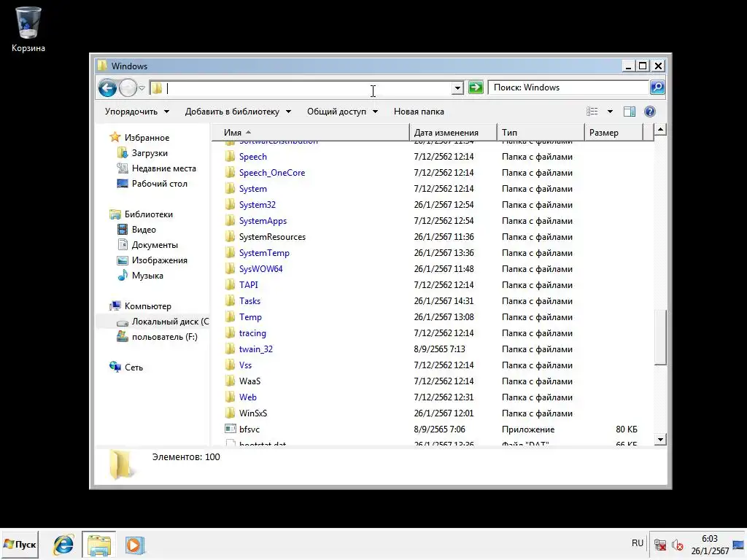Sort by the Имя column header
Viewport: 747px width, 560px height.
(x=310, y=133)
